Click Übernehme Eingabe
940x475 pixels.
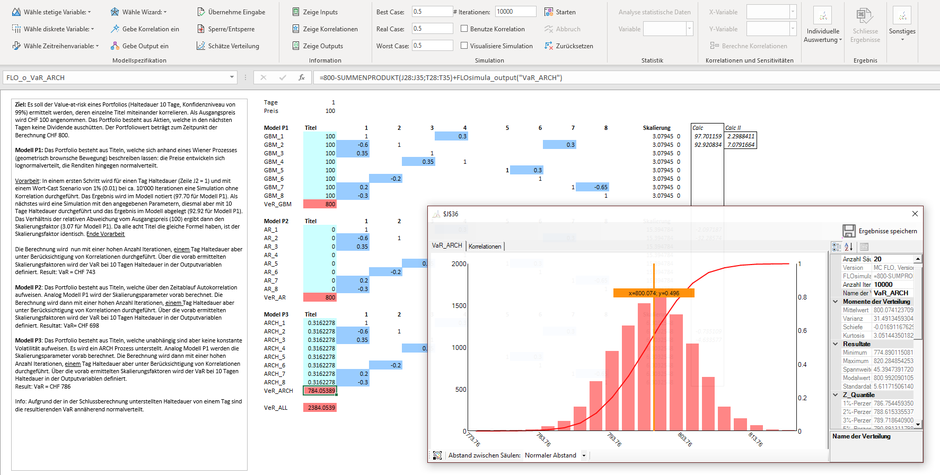231,12
